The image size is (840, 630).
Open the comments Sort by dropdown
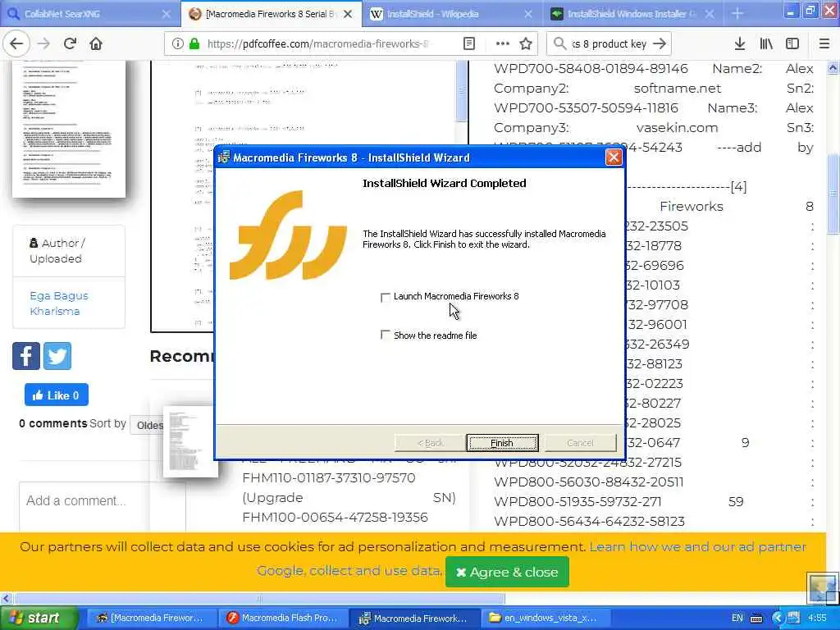(x=148, y=425)
